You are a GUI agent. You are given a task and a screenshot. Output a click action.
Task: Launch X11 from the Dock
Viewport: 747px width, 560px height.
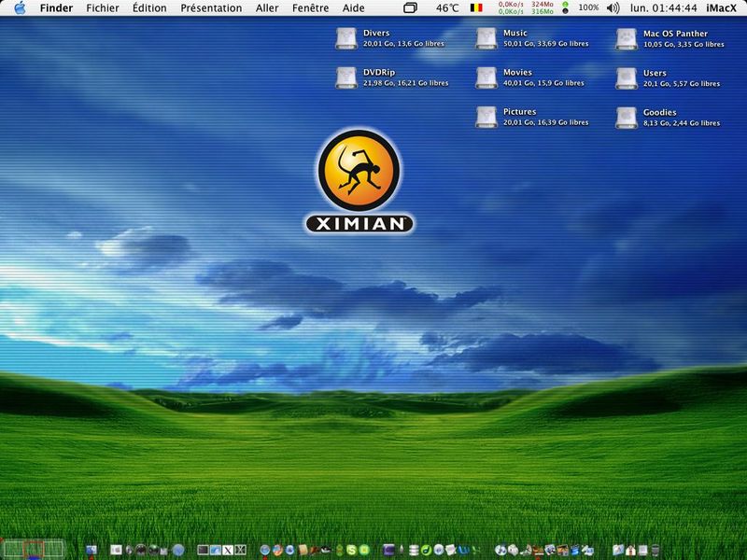[x=228, y=550]
